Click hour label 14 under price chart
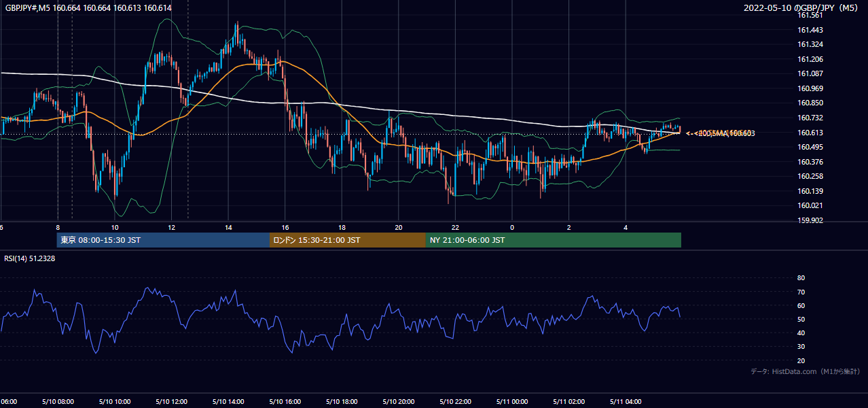The image size is (868, 408). click(x=228, y=228)
